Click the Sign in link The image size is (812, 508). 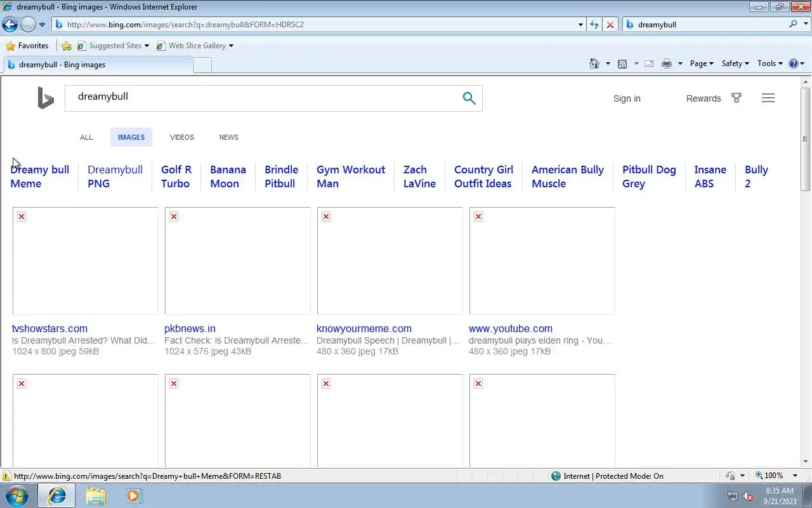(x=627, y=98)
